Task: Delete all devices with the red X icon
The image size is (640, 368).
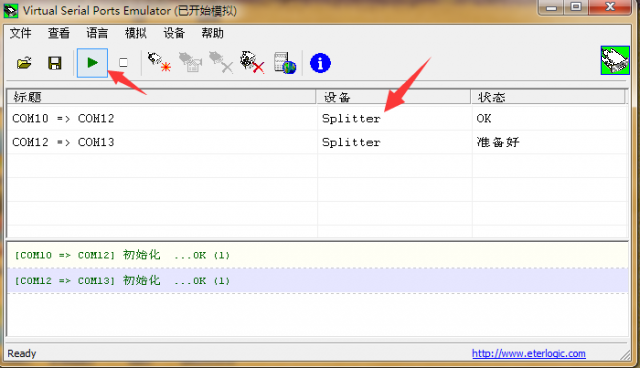Action: coord(252,62)
